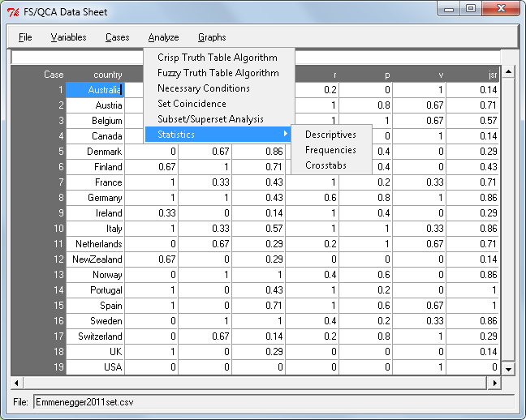
Task: Click the horizontal scrollbar right arrow
Action: pos(495,382)
